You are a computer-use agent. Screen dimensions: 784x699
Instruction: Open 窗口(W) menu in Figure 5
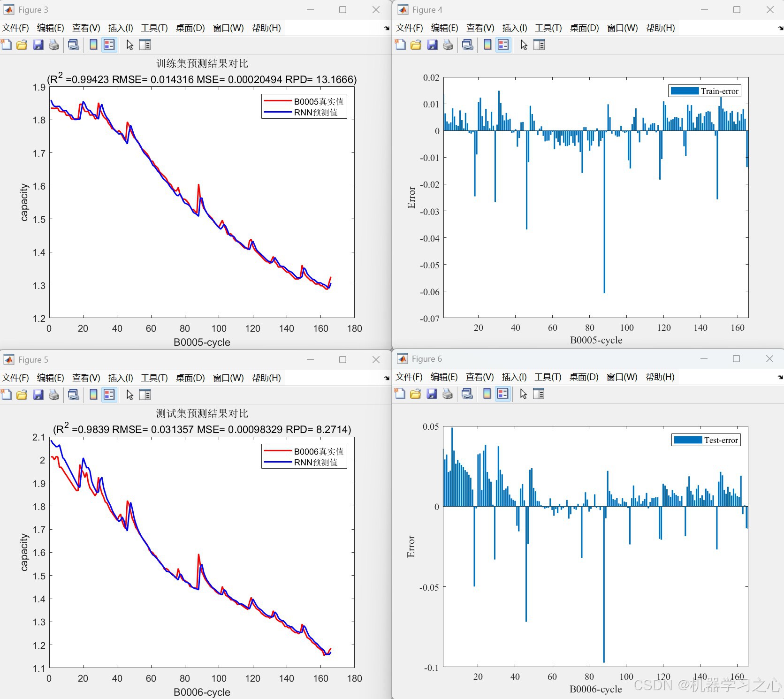[228, 378]
